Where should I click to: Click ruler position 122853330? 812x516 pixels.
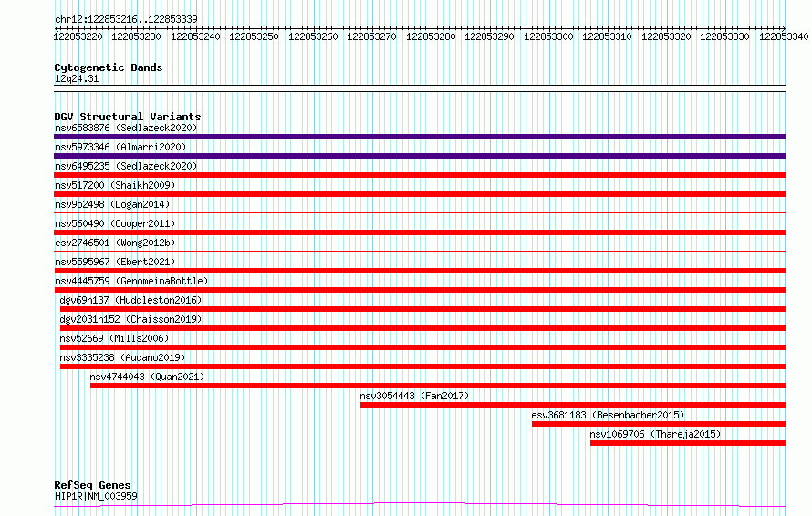pos(724,36)
